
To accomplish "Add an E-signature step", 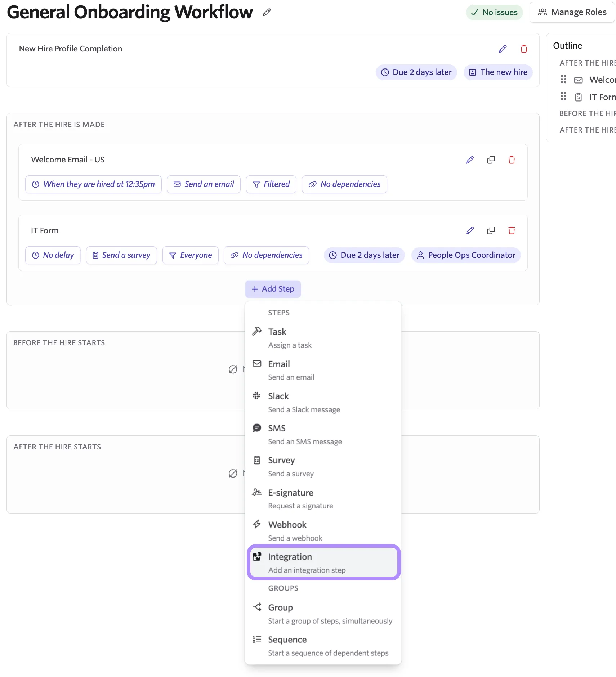I will pos(323,499).
